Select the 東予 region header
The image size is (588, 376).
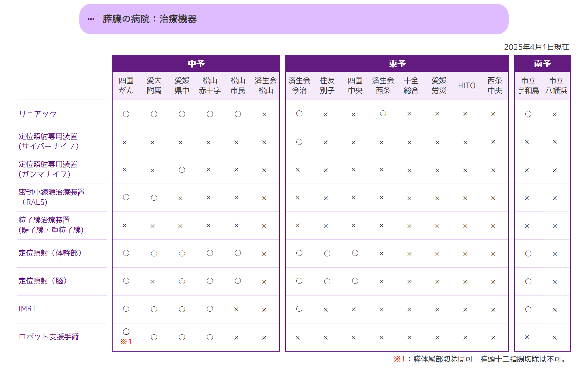(x=397, y=64)
